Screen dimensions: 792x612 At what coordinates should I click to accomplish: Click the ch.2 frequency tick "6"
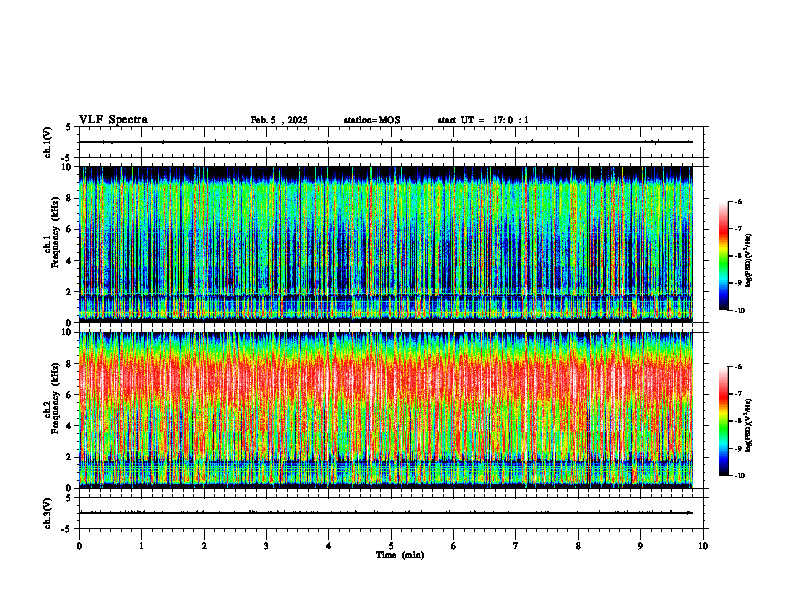click(x=70, y=395)
